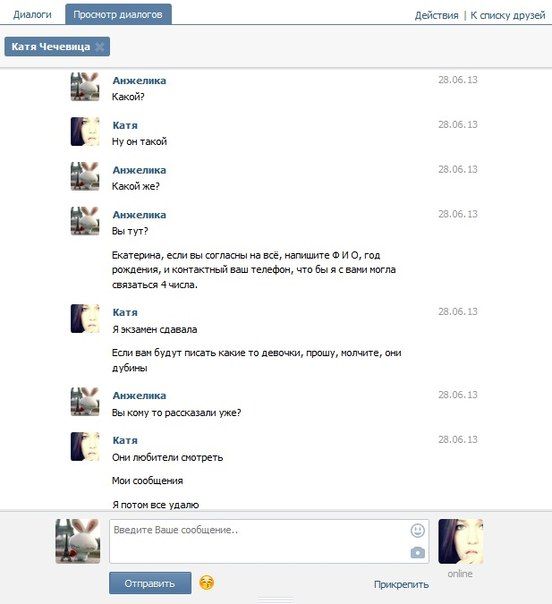Screen dimensions: 552x604
Task: Click your rabbit avatar beside message box
Action: click(78, 541)
